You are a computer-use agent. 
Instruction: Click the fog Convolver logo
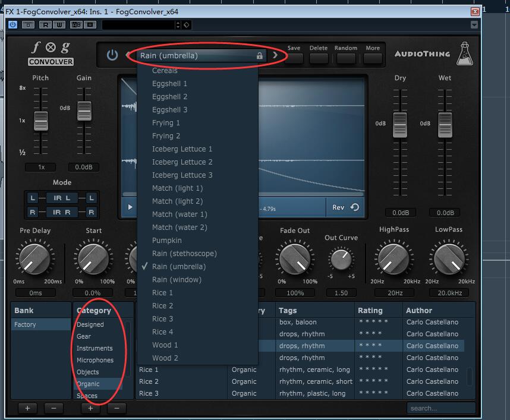coord(51,53)
